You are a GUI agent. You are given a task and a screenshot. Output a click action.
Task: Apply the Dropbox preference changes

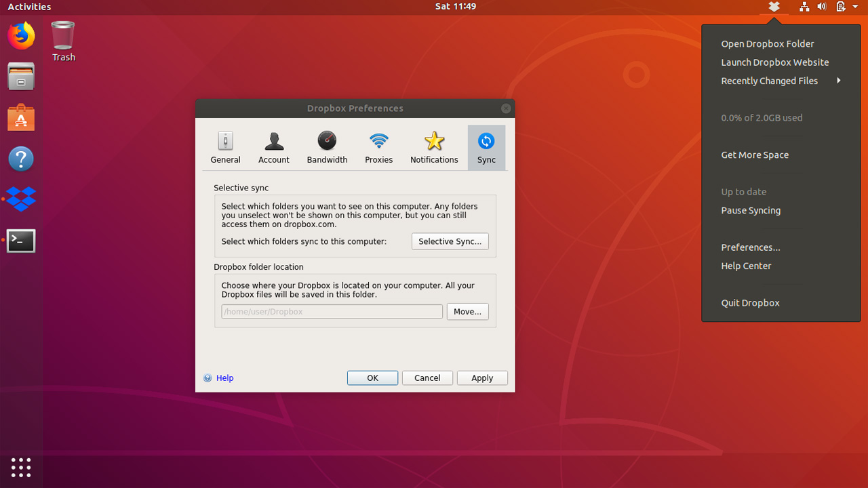[x=482, y=378]
